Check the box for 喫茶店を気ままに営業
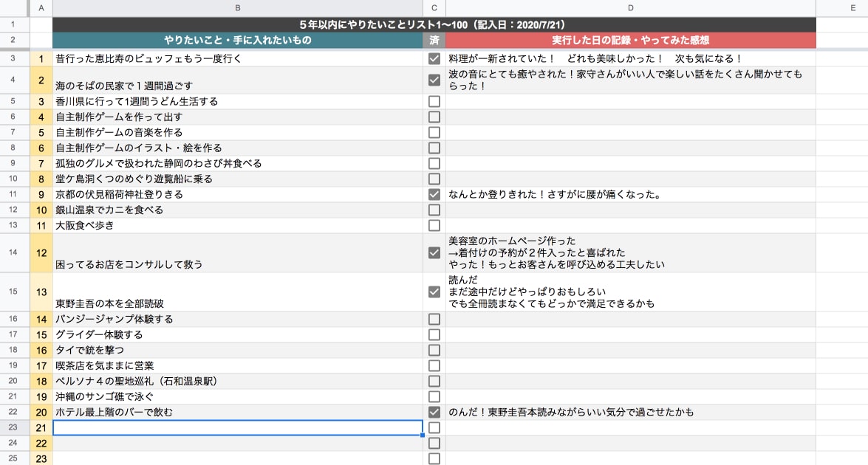This screenshot has width=868, height=465. tap(434, 366)
